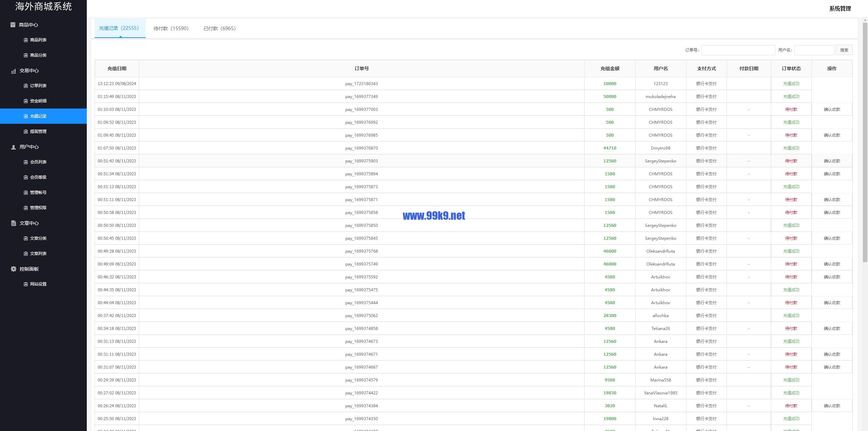This screenshot has height=431, width=868.
Task: Click the icon beside 商品分类
Action: click(26, 55)
